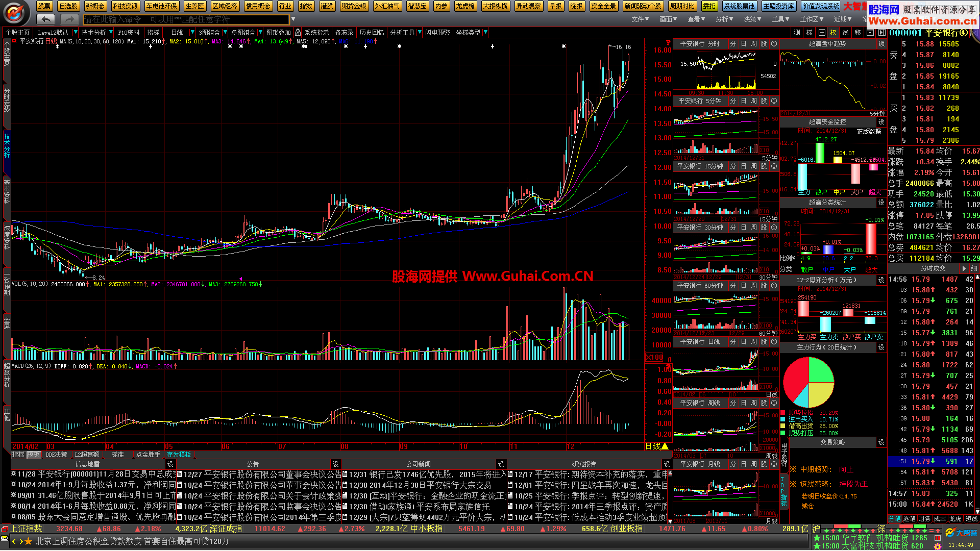Click the ① info icon on 平安银行 分时 header

[x=774, y=44]
